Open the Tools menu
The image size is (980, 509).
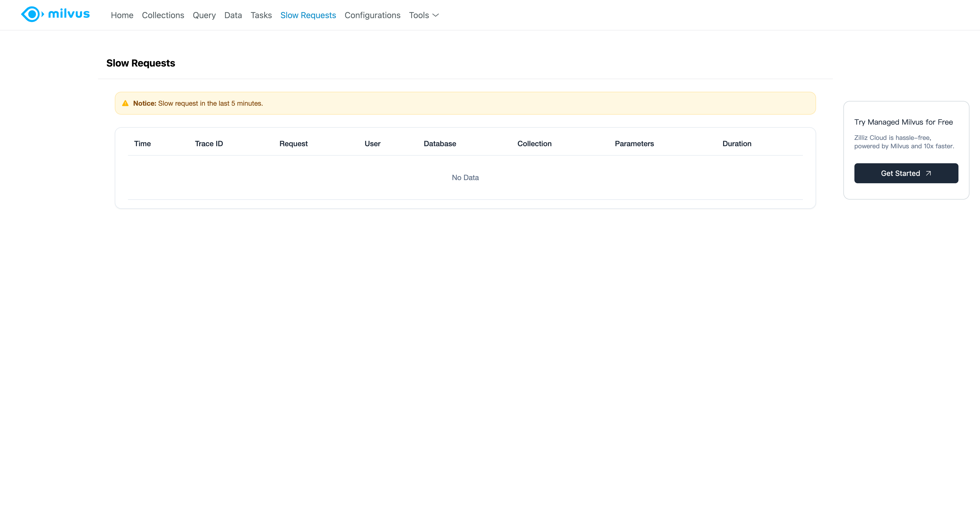click(419, 15)
